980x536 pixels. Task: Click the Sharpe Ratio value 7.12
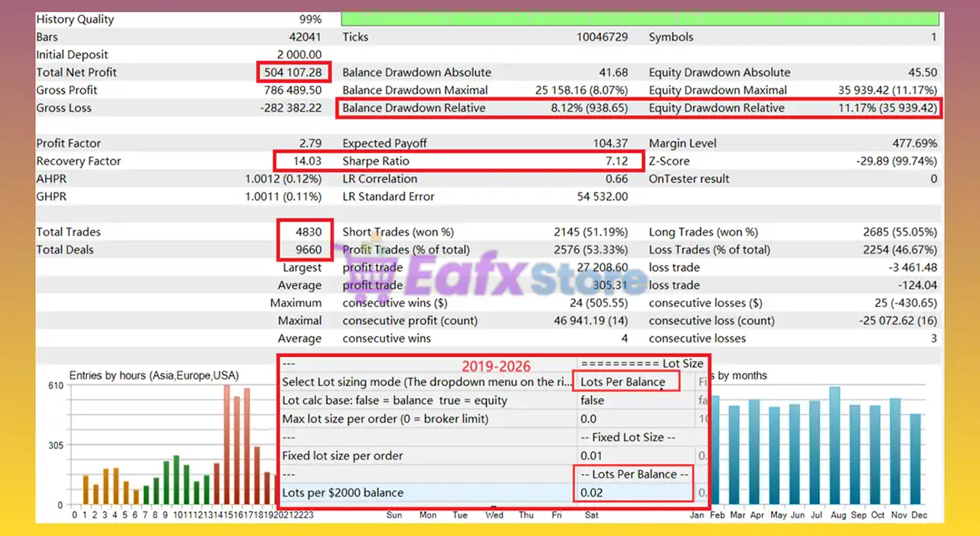[616, 162]
